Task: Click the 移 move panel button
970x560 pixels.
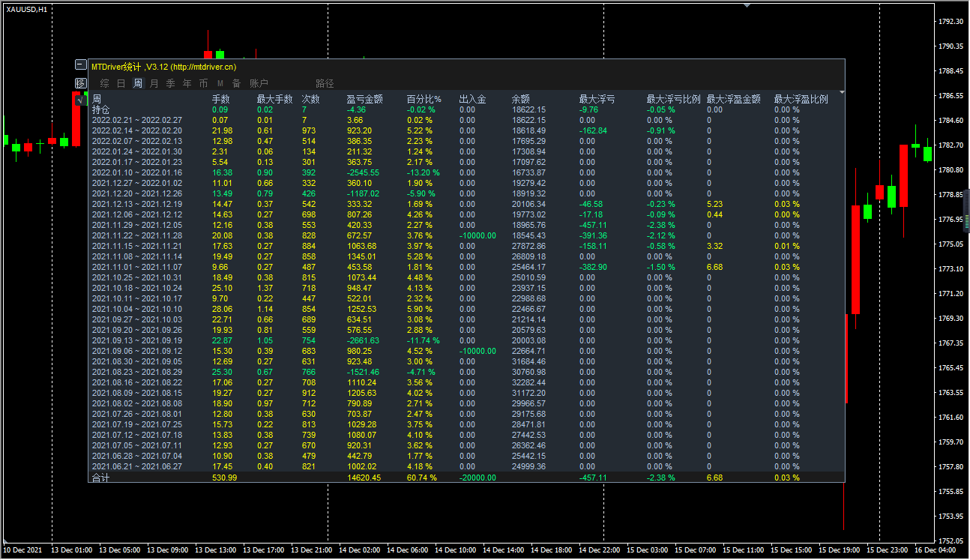Action: tap(80, 82)
